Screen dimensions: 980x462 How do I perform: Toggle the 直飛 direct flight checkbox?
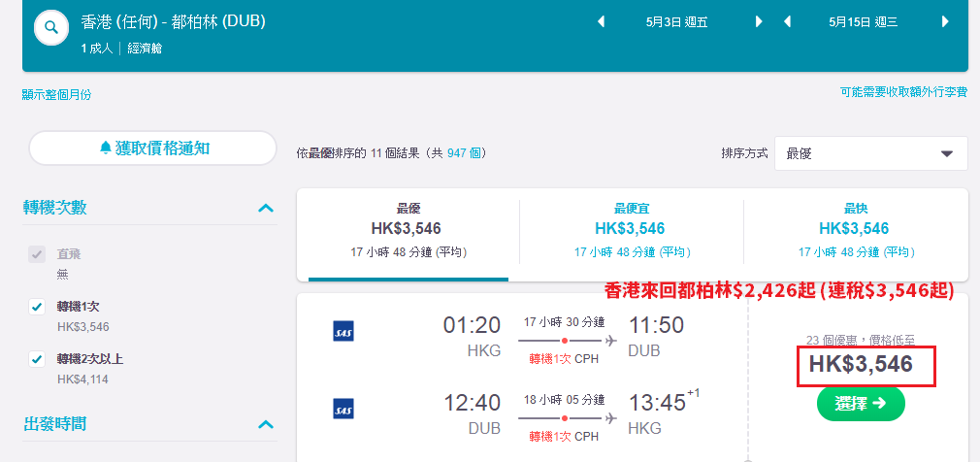coord(37,254)
